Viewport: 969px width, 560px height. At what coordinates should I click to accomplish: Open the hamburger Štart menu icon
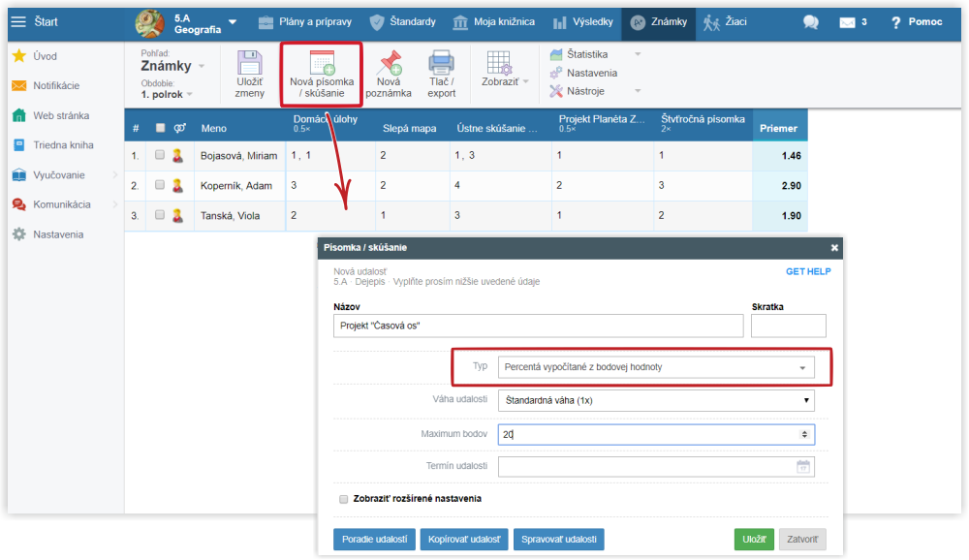pyautogui.click(x=18, y=22)
